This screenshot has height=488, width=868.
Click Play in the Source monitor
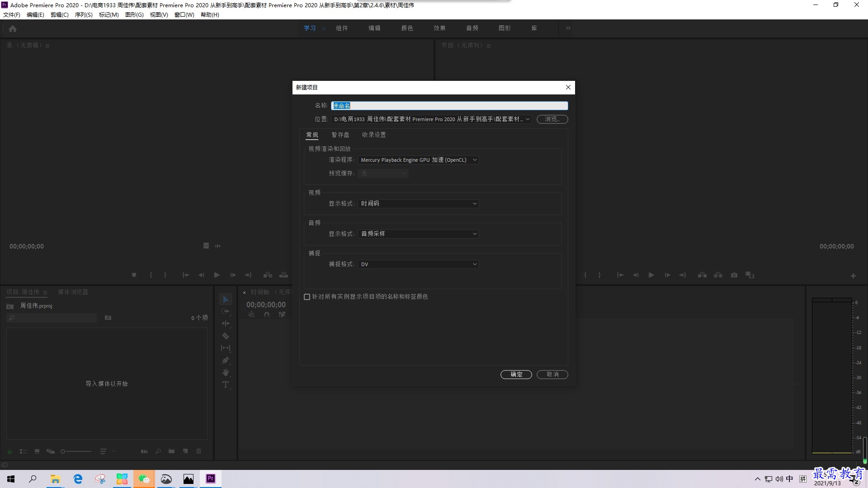click(217, 275)
